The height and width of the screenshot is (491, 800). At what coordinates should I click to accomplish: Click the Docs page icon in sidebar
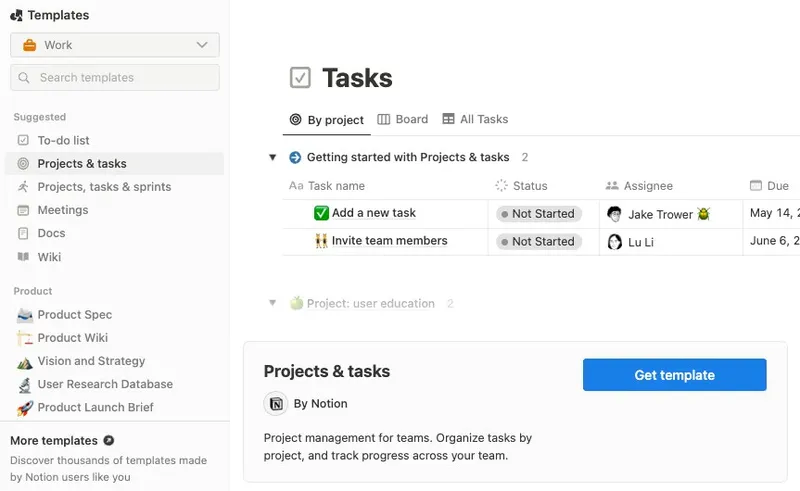(23, 233)
